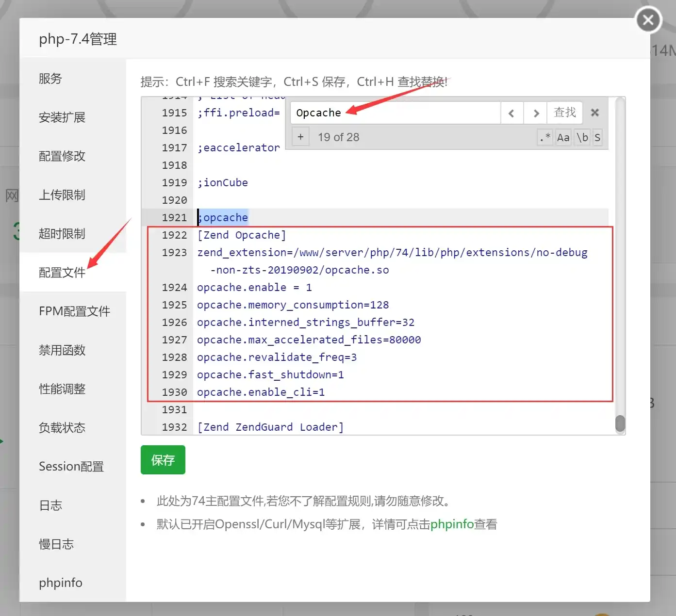Expand the replace field with the plus icon
The height and width of the screenshot is (616, 676).
click(300, 136)
